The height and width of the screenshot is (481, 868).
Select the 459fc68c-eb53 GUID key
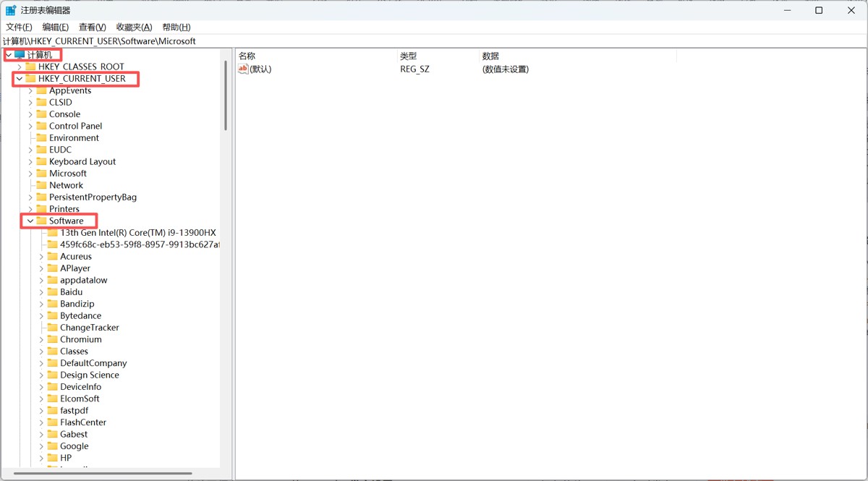point(140,244)
